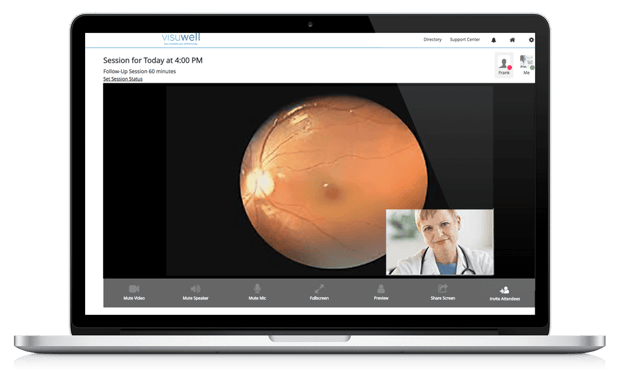Click the Set Session Status link
The width and height of the screenshot is (620, 372).
(123, 79)
